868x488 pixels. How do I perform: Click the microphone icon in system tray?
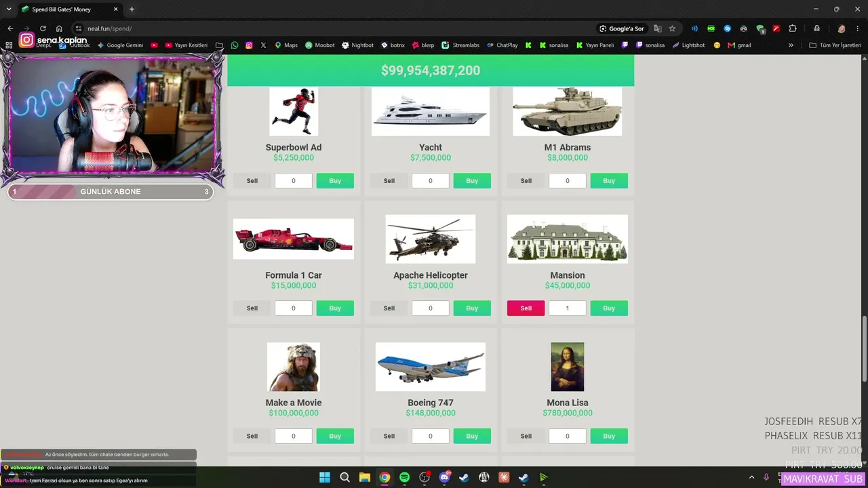[x=766, y=478]
